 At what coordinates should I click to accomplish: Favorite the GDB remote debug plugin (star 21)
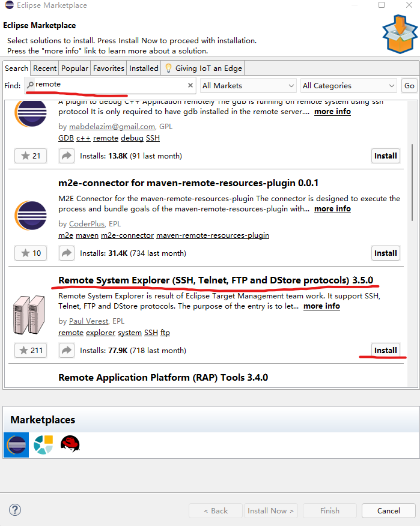[31, 156]
